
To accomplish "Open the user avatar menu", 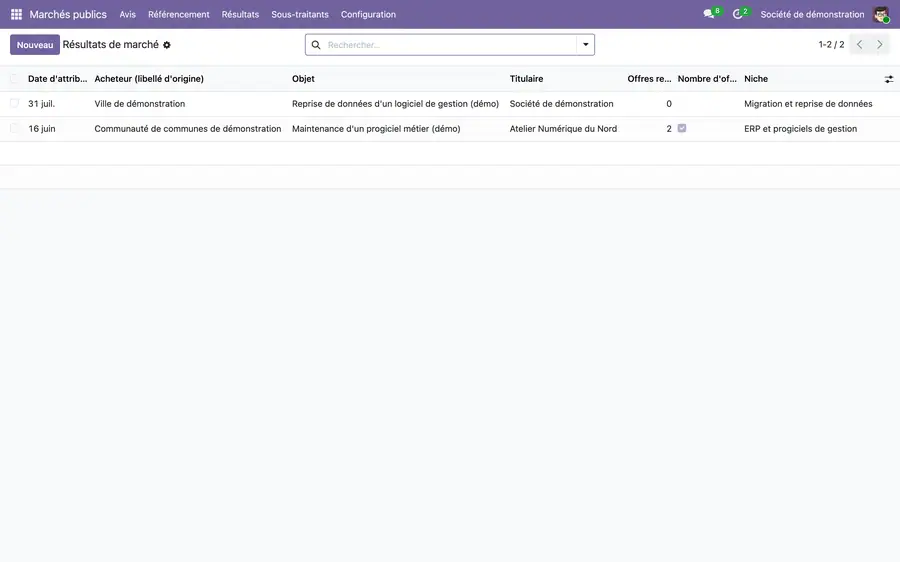I will pos(880,14).
